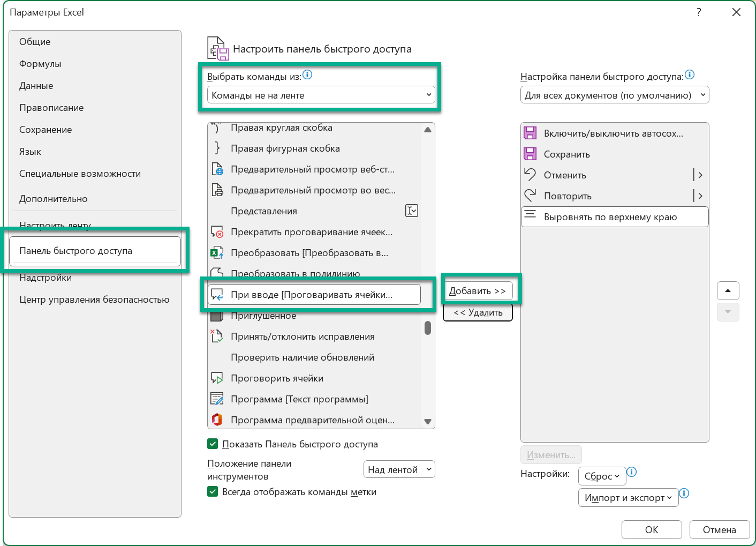The height and width of the screenshot is (546, 756).
Task: Select the Представления command row
Action: [x=314, y=211]
